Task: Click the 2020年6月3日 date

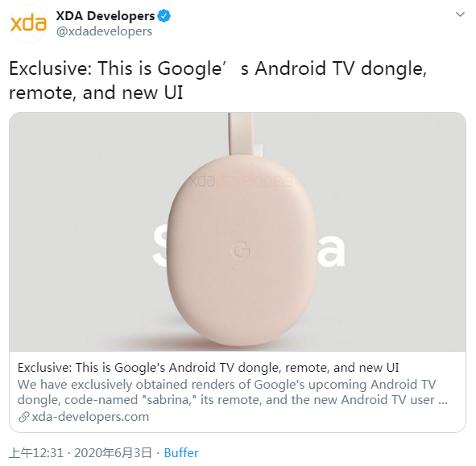Action: coord(113,453)
